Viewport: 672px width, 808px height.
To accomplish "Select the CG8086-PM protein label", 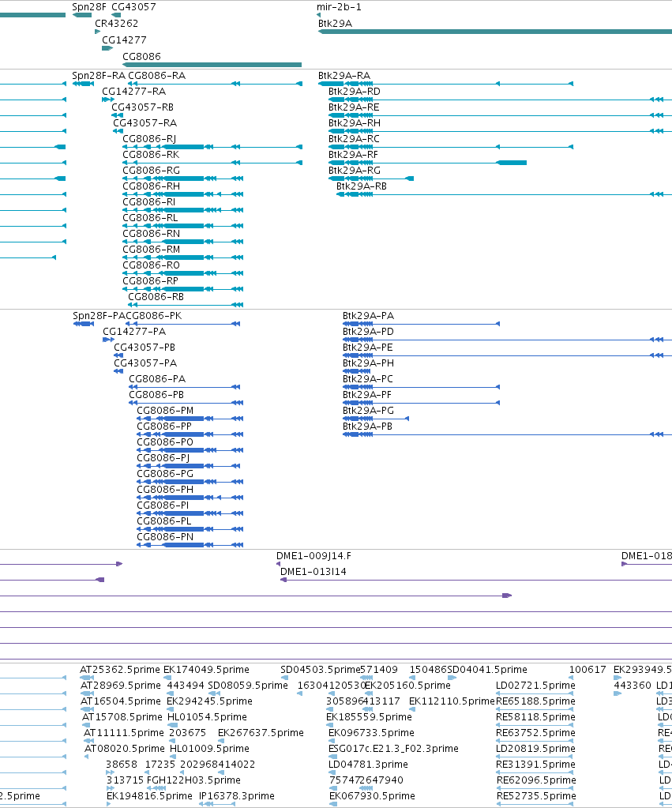I will (165, 410).
